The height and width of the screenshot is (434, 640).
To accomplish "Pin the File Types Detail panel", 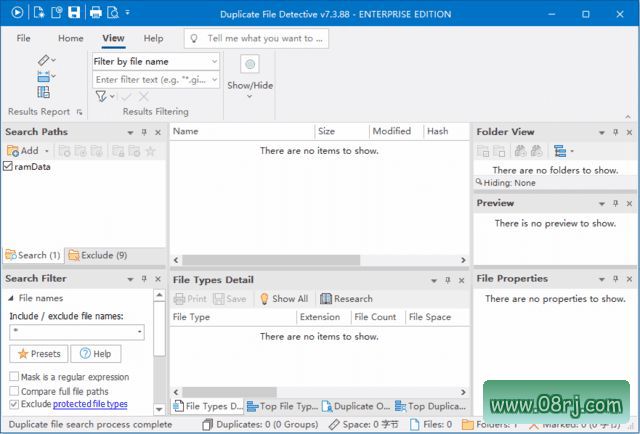I will tap(448, 280).
